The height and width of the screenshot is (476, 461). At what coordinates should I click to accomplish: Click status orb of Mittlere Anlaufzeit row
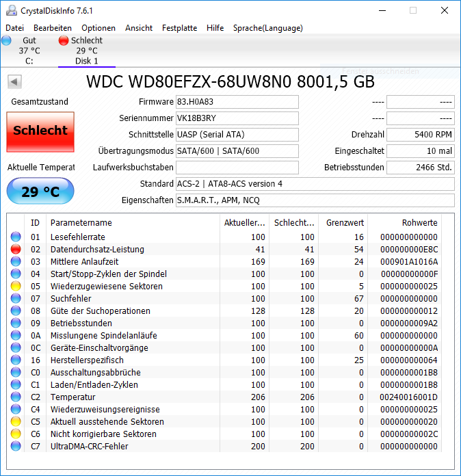(x=16, y=261)
